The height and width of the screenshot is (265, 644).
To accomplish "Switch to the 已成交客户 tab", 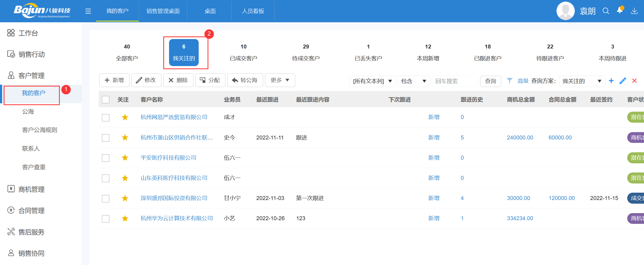I will point(243,52).
